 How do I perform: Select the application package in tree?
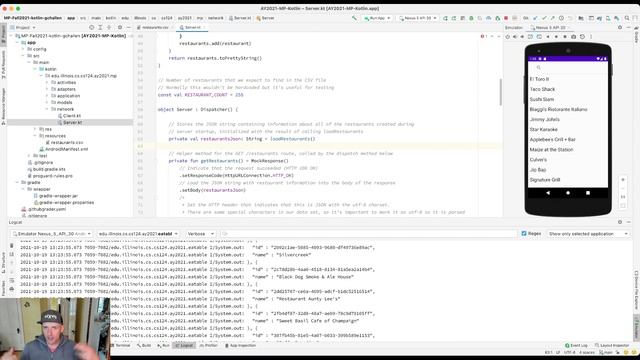click(68, 96)
